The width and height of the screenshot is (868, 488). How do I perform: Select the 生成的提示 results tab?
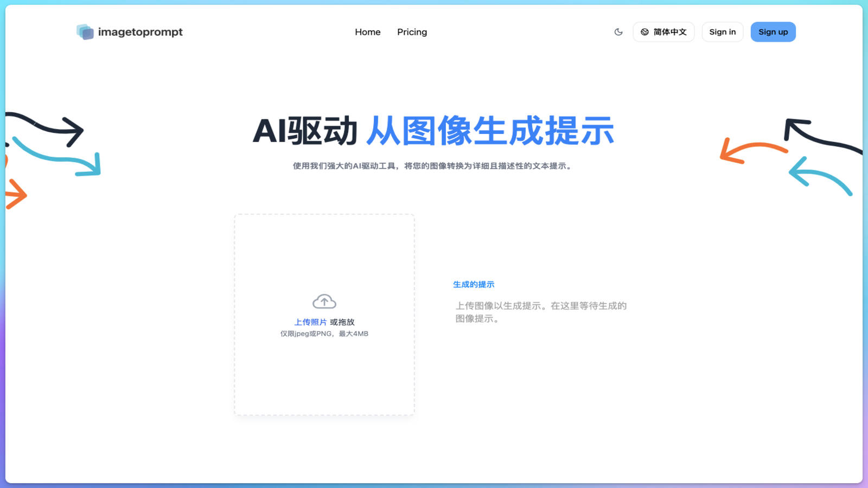[x=474, y=284]
